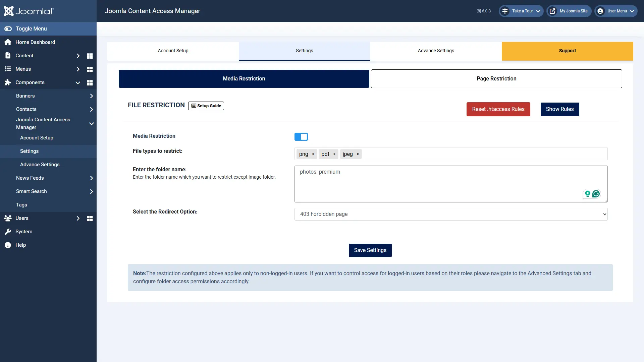Remove the jpeg file type tag
Image resolution: width=644 pixels, height=362 pixels.
[358, 154]
